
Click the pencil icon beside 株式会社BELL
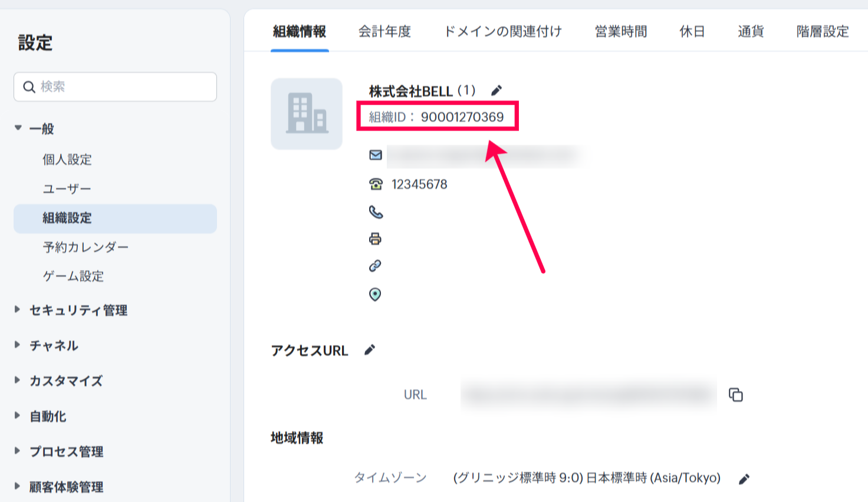497,91
